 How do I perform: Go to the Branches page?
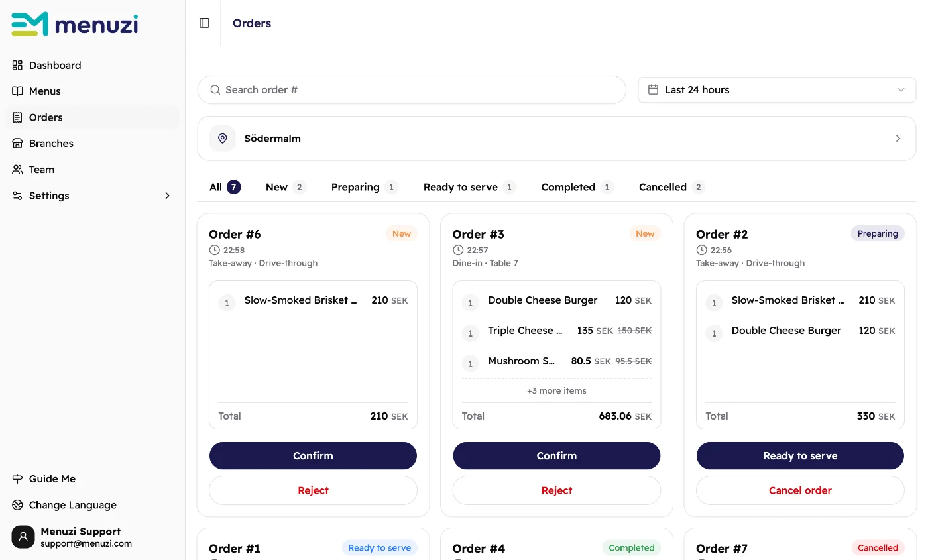93,143
